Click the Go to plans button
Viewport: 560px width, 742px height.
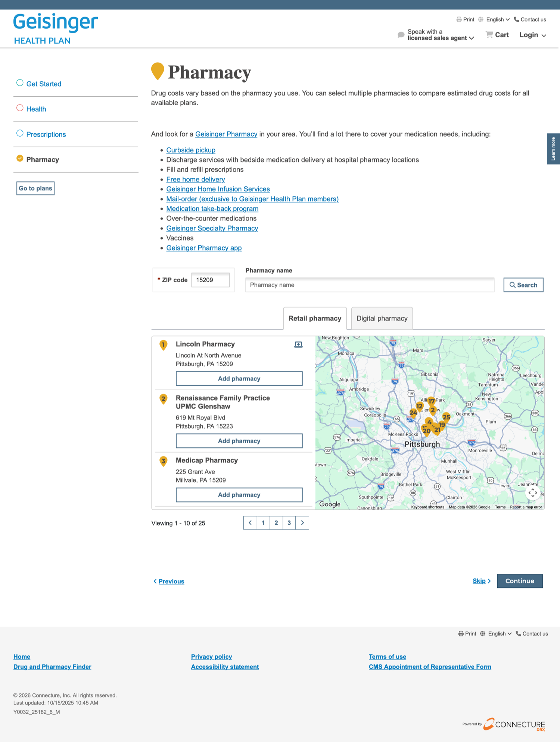35,188
